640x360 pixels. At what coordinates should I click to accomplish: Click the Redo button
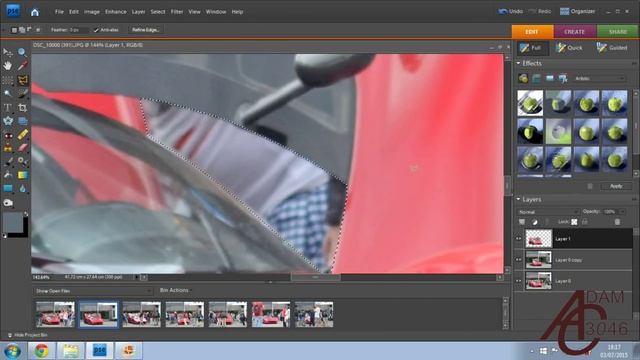point(540,11)
